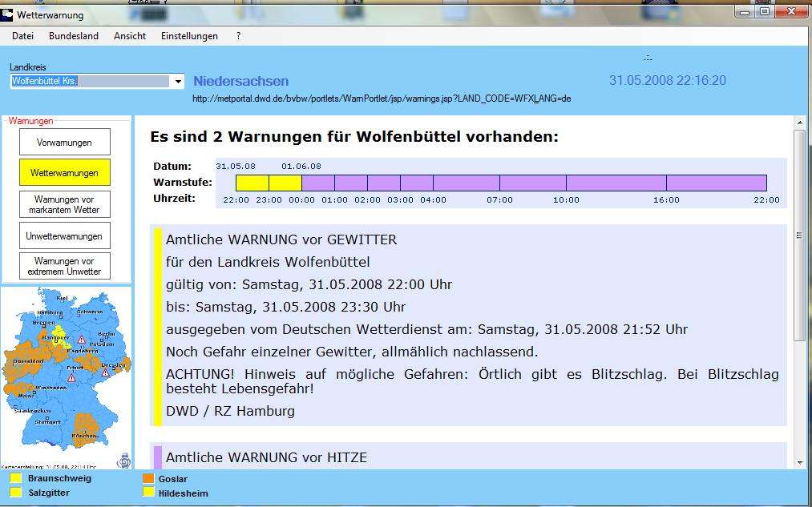
Task: Click the yellow 22:00–23:00 Warnstufe timeline segment
Action: tap(252, 183)
